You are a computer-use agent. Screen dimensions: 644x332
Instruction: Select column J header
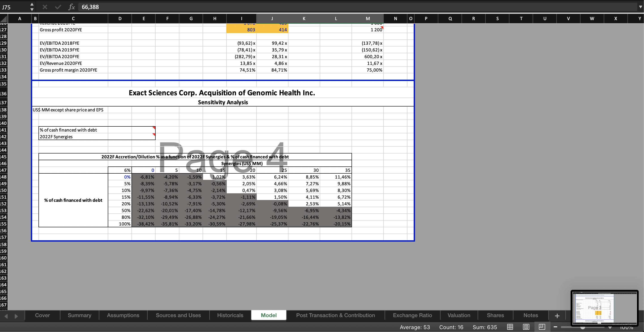click(272, 19)
